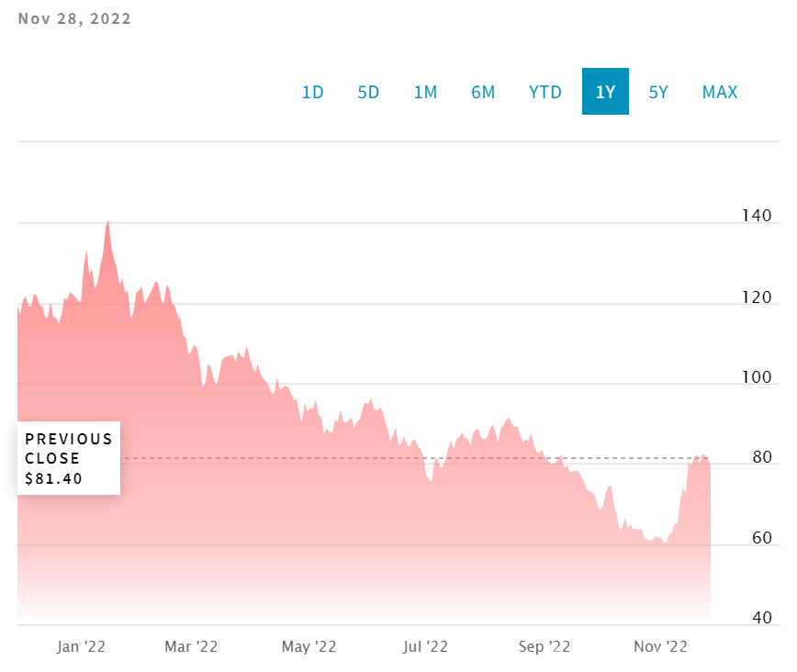Click the Jul '22 axis label
This screenshot has width=797, height=672.
(x=425, y=646)
